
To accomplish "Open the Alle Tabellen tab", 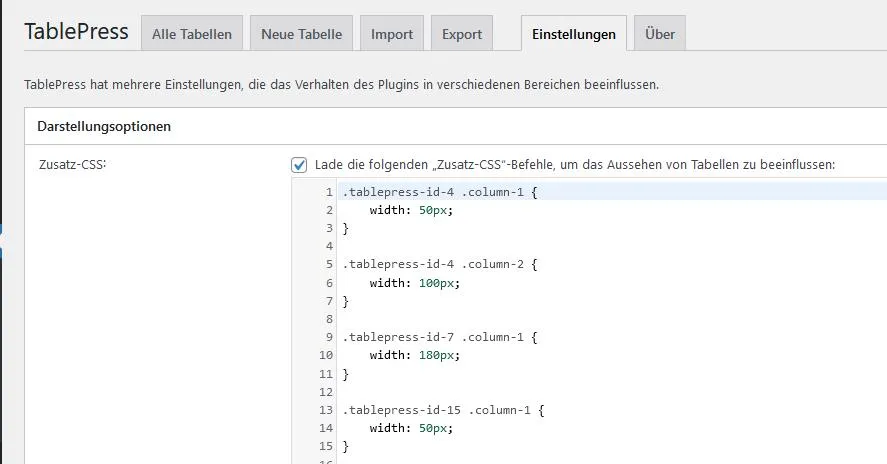I will pyautogui.click(x=192, y=33).
